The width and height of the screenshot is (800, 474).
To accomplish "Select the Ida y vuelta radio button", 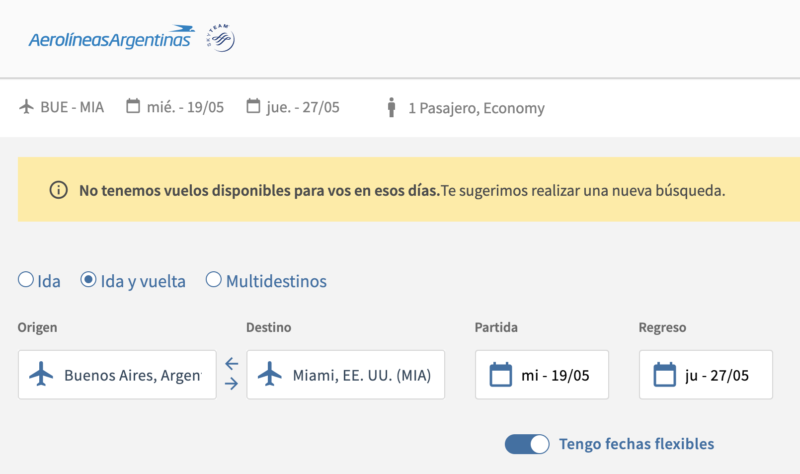I will 89,280.
